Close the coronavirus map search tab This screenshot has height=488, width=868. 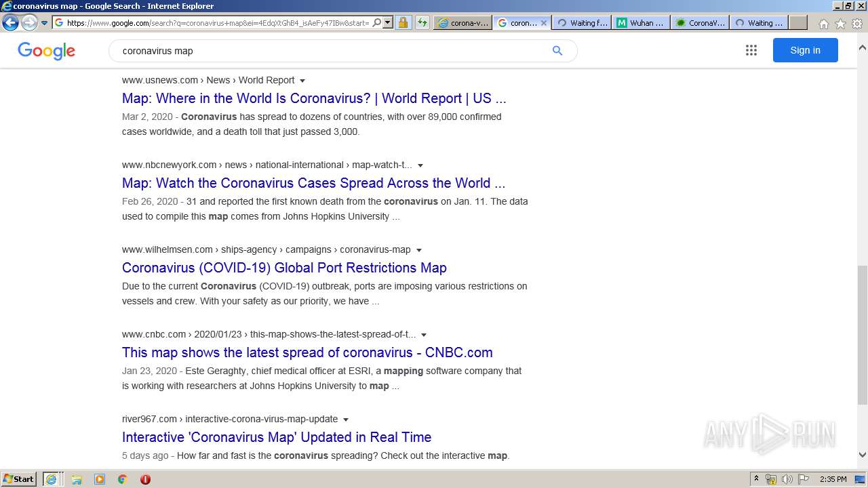click(543, 22)
